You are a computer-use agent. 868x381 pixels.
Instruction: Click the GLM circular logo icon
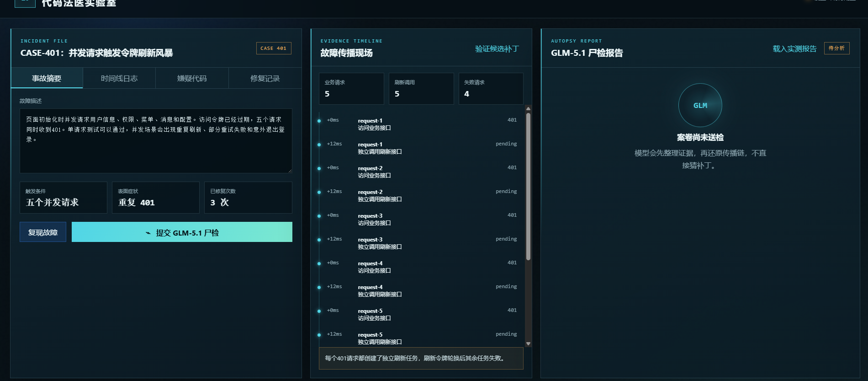(700, 105)
